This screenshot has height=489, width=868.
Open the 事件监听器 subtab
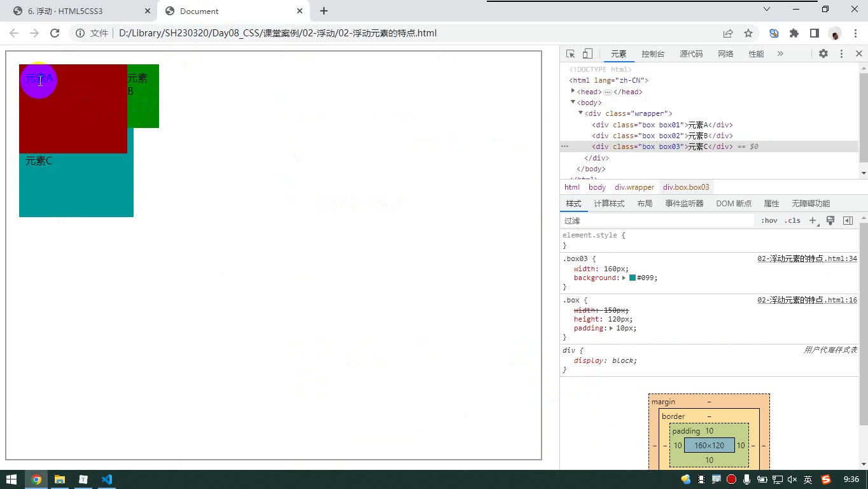[x=684, y=204]
